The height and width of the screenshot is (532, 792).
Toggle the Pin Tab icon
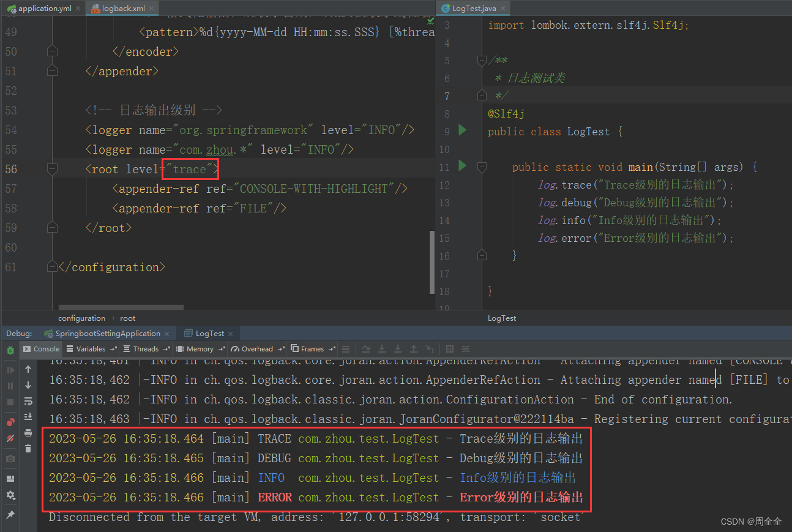pyautogui.click(x=10, y=514)
